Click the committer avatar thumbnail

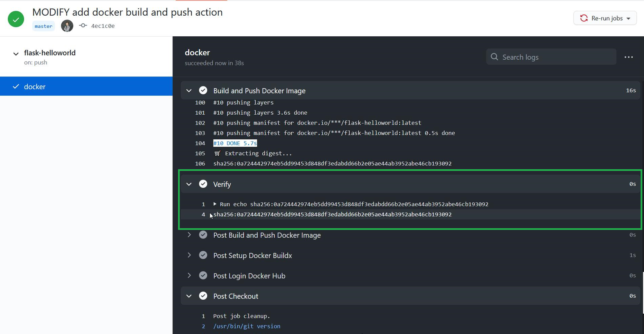tap(67, 26)
